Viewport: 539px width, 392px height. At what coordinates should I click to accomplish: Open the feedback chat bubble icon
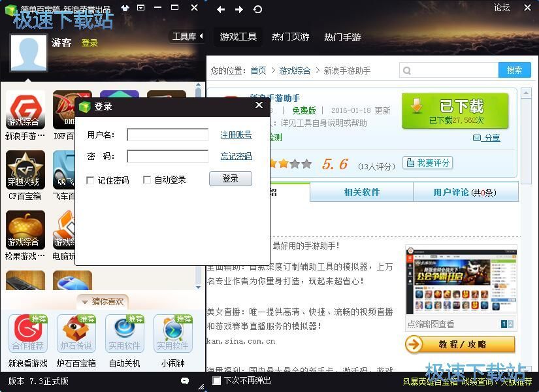[185, 381]
